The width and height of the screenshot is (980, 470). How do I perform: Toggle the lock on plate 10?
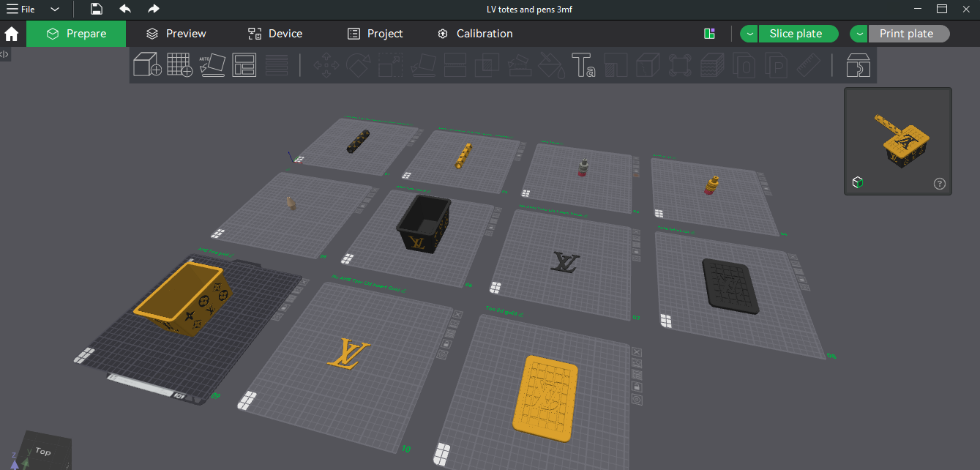click(x=446, y=343)
